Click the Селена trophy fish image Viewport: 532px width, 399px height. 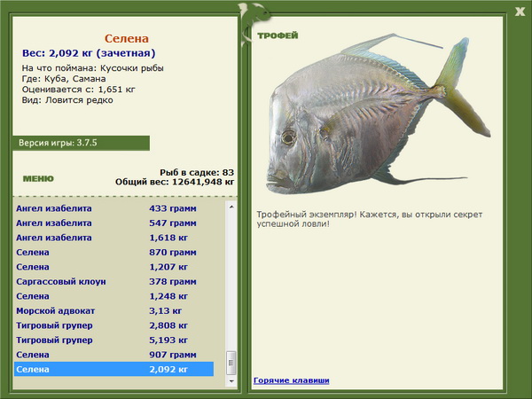[379, 113]
